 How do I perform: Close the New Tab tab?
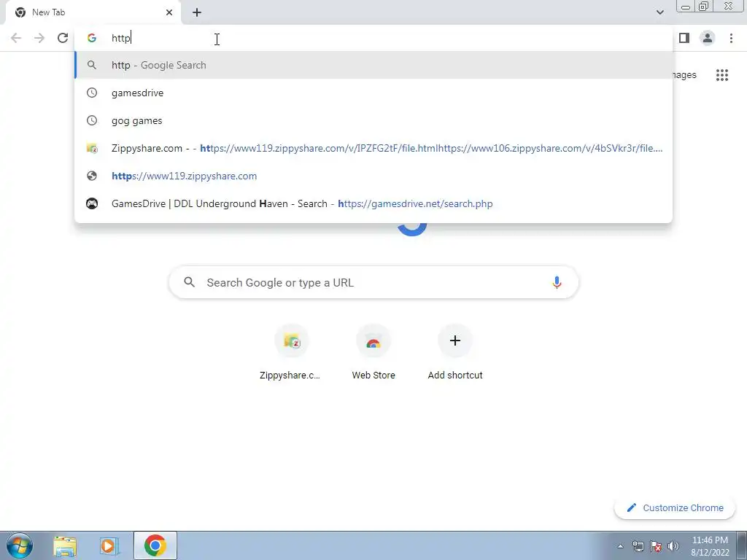pyautogui.click(x=169, y=12)
